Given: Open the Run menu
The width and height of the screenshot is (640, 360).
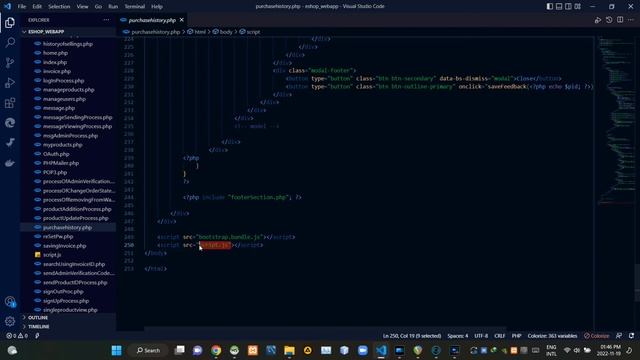Looking at the screenshot, I should click(113, 7).
